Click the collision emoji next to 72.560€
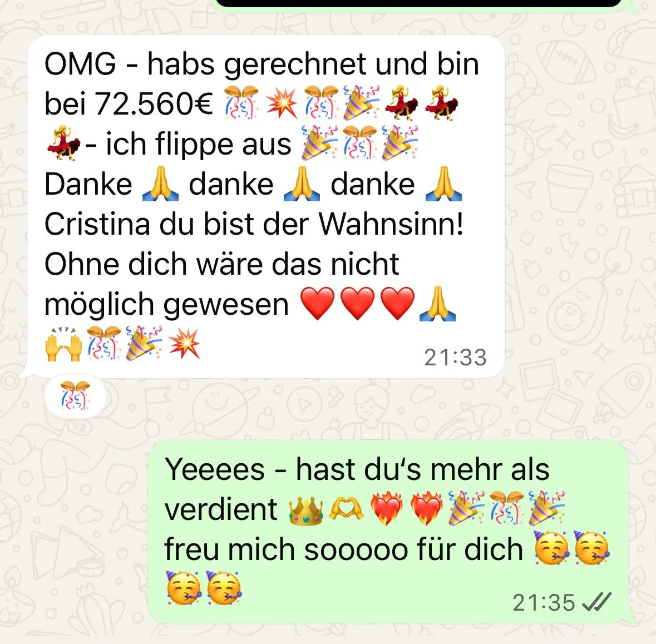The height and width of the screenshot is (644, 656). point(282,102)
